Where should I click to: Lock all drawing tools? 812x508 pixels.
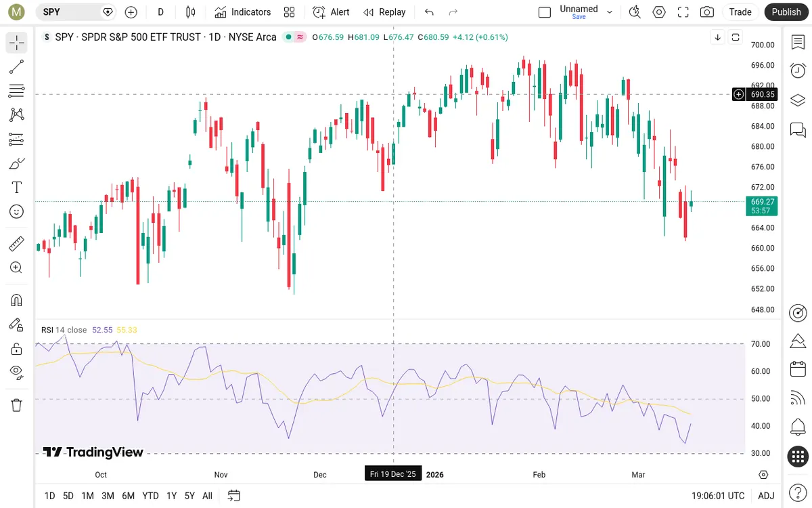[x=17, y=349]
